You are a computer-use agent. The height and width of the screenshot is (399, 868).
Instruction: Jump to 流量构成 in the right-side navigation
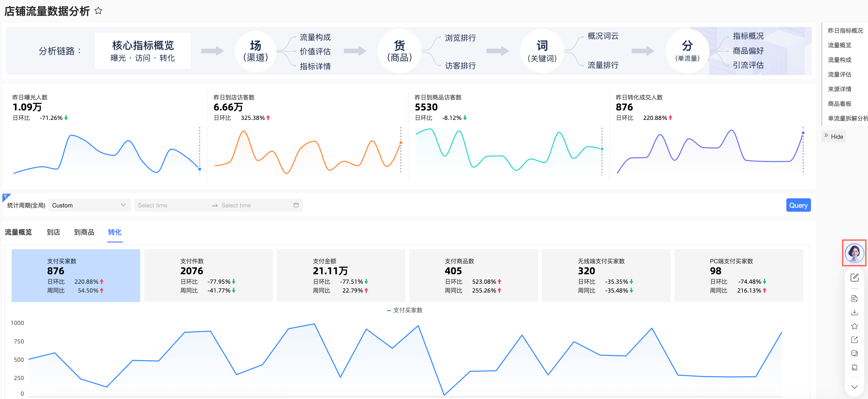[839, 60]
